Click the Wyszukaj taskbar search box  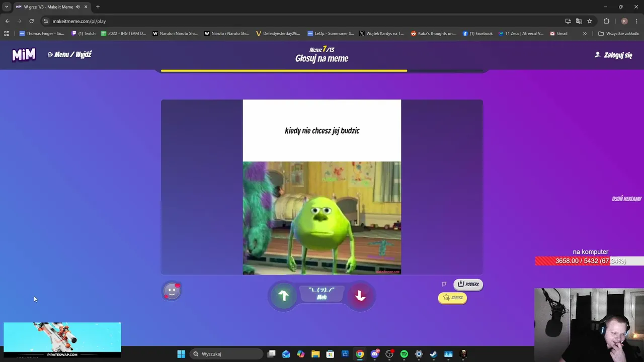[x=226, y=354]
